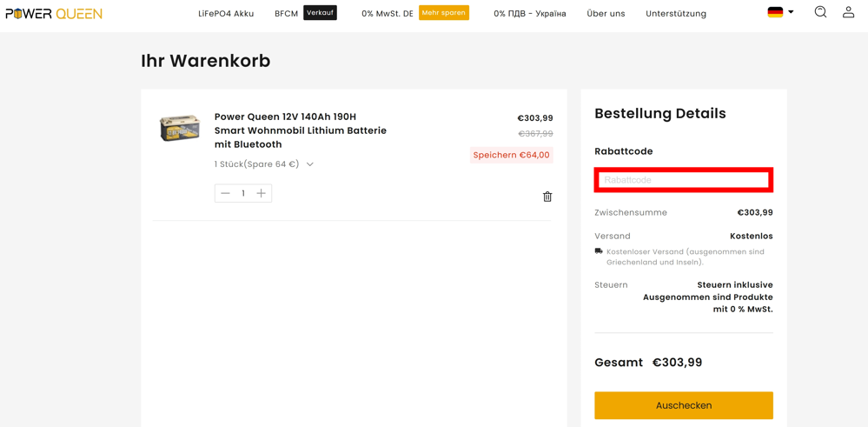
Task: Click the Auschecken button
Action: coord(684,405)
